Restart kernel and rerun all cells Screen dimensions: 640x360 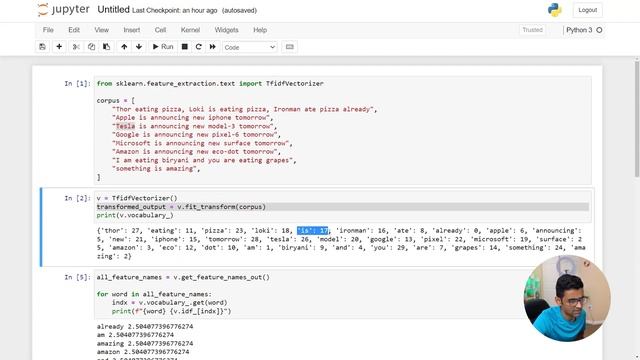[x=213, y=47]
